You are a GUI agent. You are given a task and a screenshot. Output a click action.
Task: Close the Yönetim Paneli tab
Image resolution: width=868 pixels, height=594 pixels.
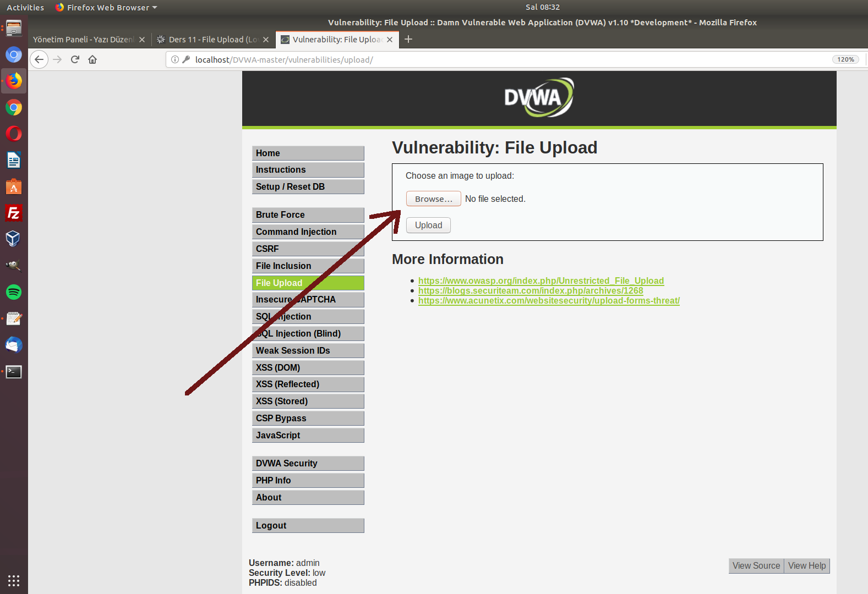coord(142,40)
